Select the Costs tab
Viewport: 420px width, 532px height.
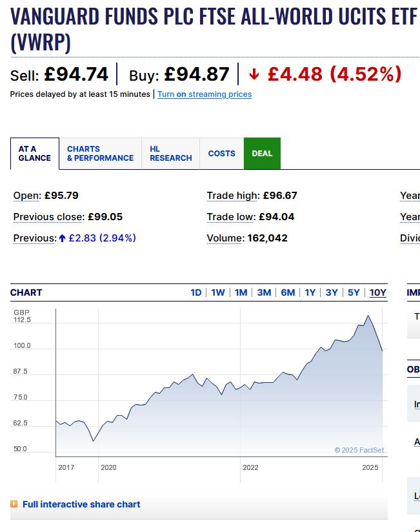click(221, 154)
